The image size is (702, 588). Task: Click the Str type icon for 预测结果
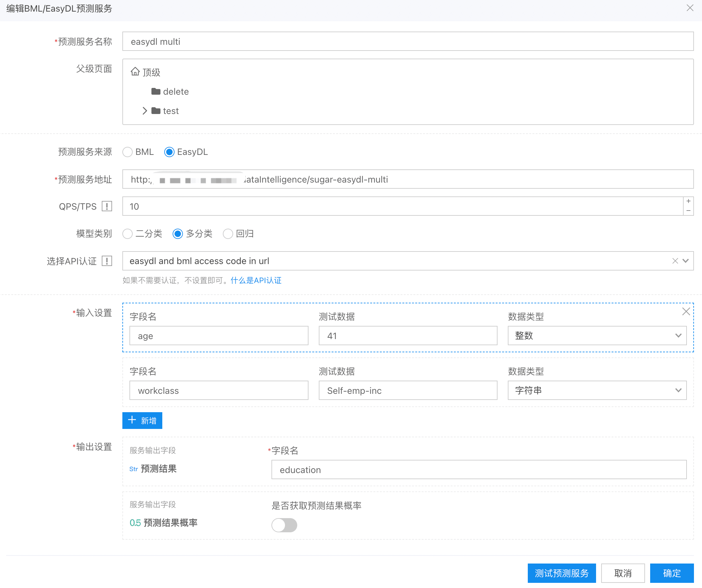[x=133, y=469]
